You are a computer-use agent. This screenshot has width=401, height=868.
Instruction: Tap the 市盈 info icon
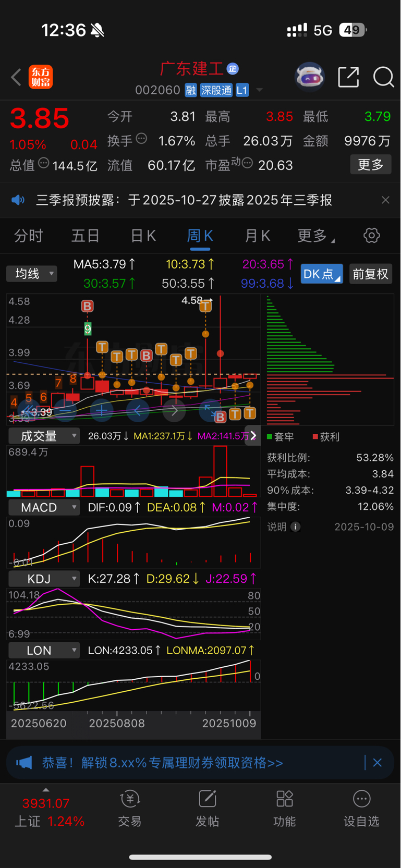pyautogui.click(x=247, y=163)
